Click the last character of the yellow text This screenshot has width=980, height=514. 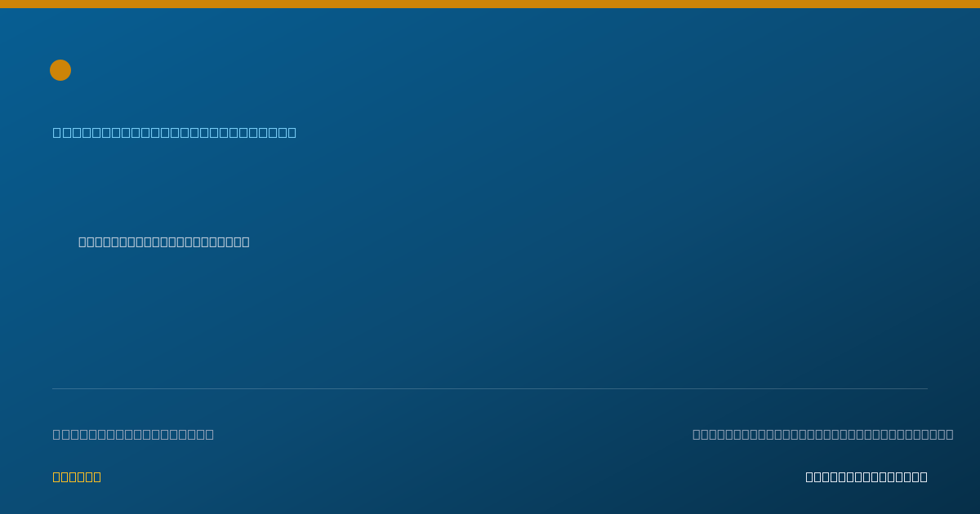click(97, 476)
